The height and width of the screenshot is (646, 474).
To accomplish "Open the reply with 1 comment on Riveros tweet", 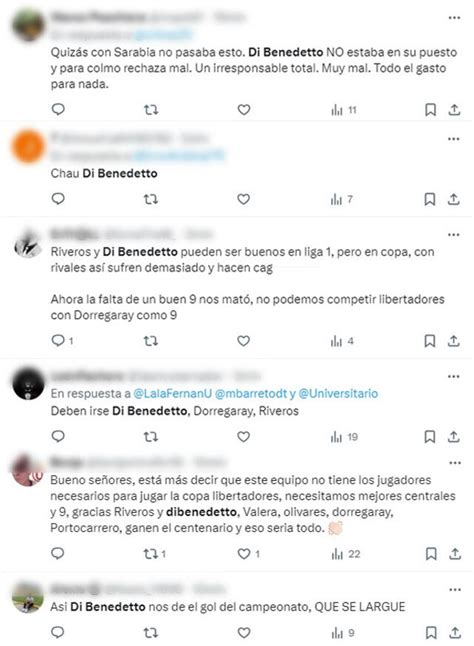I will [62, 341].
